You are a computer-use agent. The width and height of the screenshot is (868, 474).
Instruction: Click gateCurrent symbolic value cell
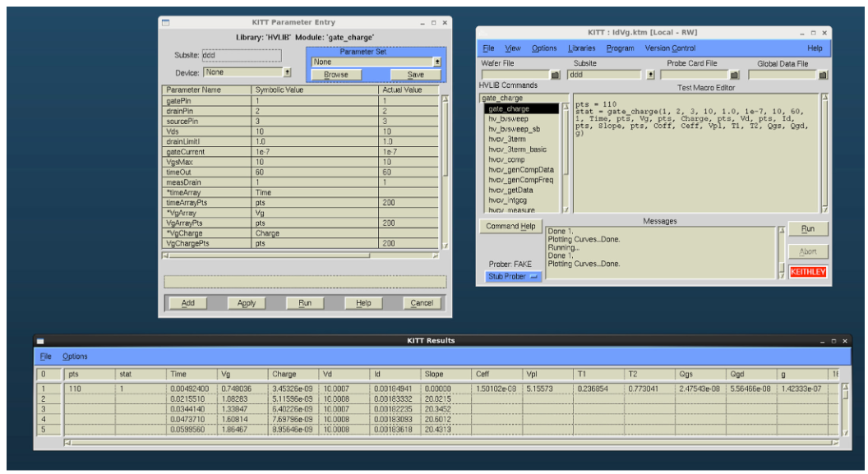[x=314, y=152]
